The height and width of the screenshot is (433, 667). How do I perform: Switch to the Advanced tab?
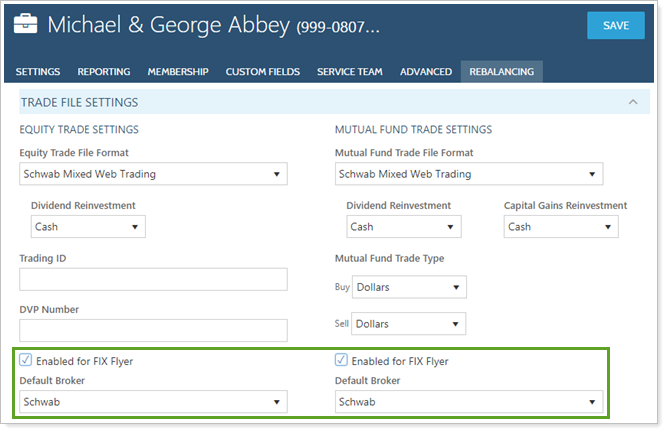click(x=426, y=72)
